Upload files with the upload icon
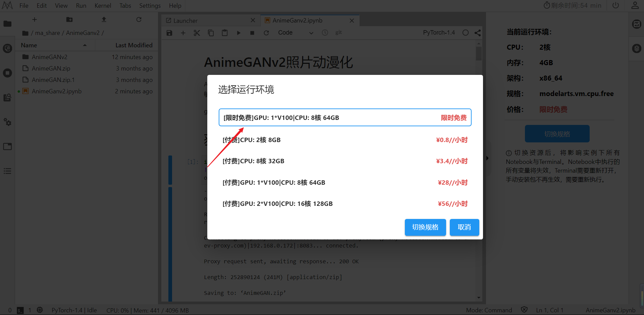This screenshot has width=644, height=315. click(104, 19)
